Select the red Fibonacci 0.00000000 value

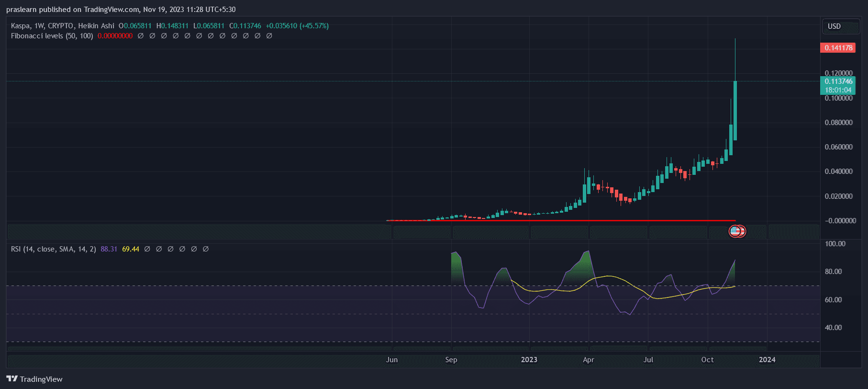pos(115,36)
